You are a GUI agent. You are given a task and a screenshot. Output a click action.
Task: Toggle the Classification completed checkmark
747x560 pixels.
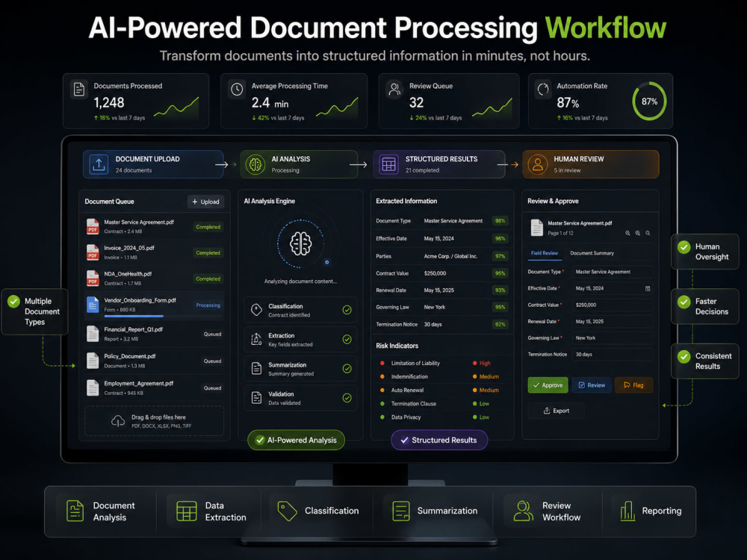pos(347,310)
